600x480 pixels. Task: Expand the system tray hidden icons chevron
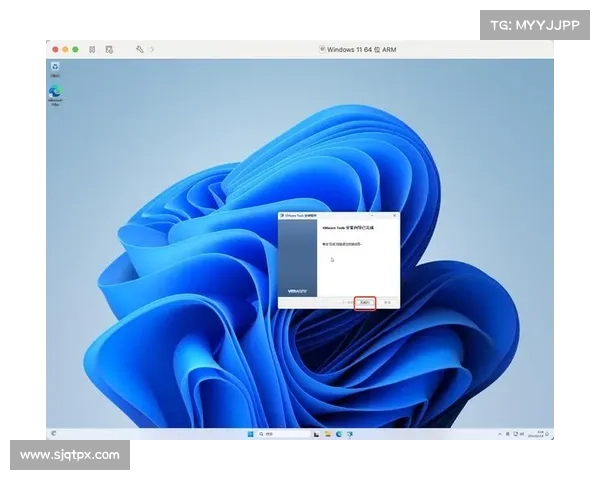500,434
